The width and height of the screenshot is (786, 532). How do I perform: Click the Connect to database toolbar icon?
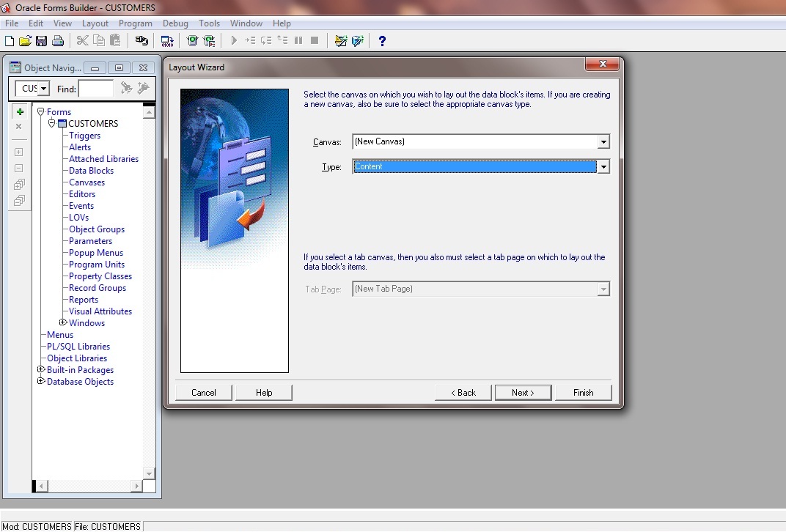(142, 41)
